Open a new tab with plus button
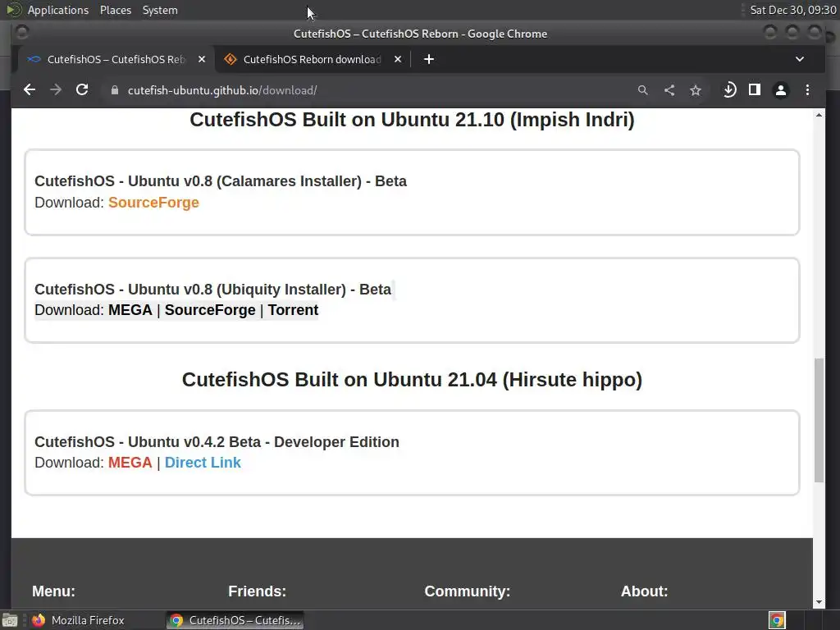 [x=428, y=59]
